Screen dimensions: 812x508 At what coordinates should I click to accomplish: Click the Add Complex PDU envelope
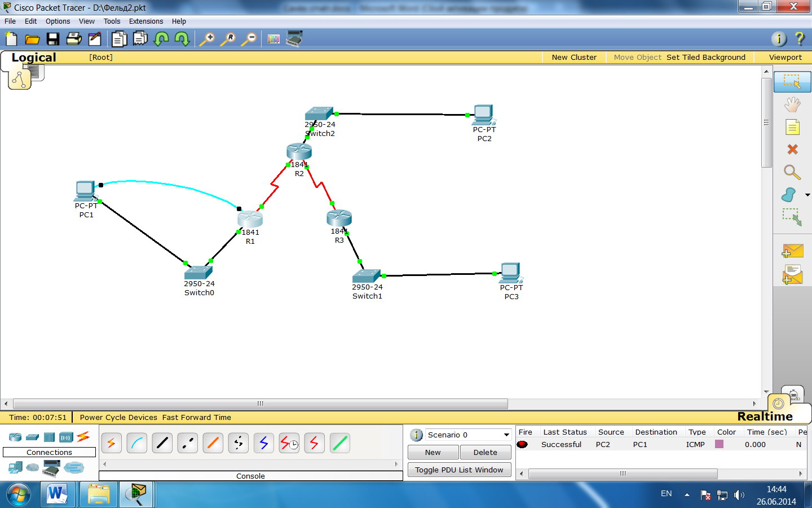tap(792, 274)
